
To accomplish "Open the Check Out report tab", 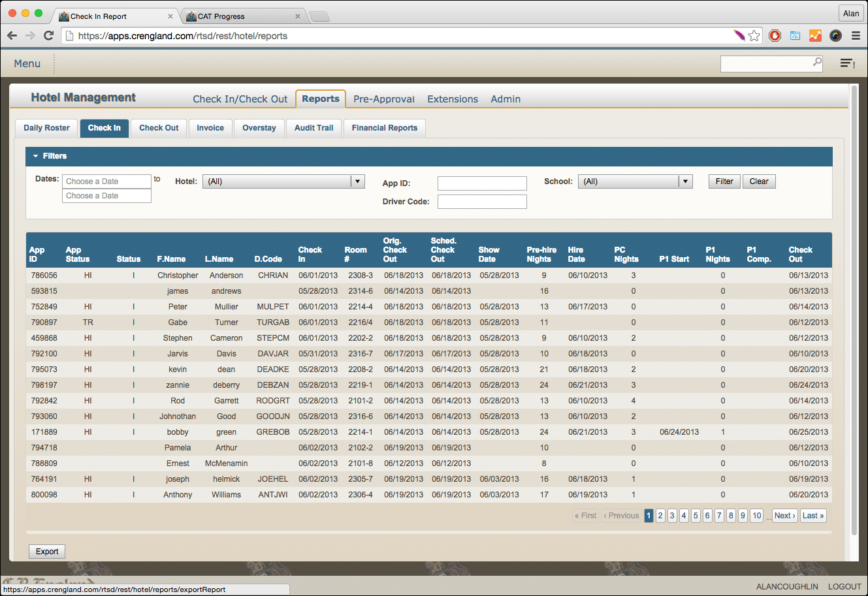I will click(x=159, y=128).
